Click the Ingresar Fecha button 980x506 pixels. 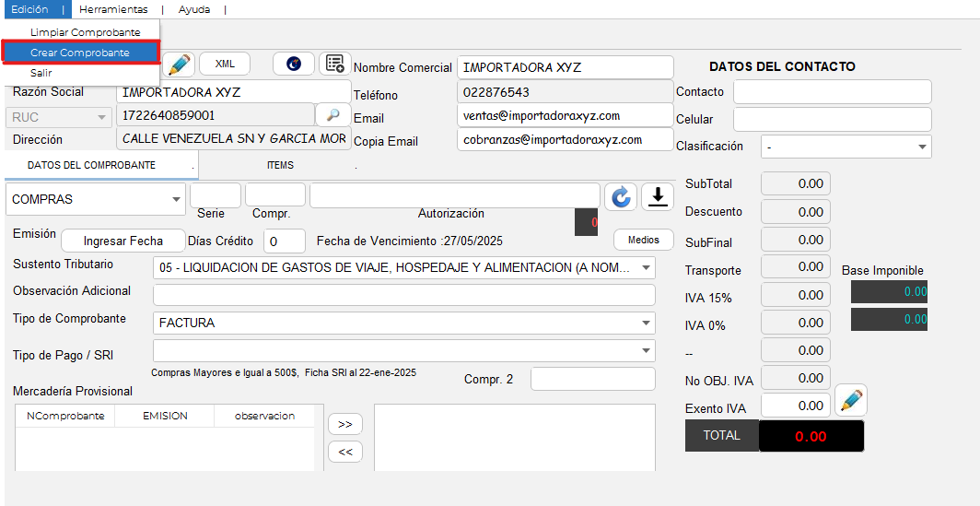122,241
